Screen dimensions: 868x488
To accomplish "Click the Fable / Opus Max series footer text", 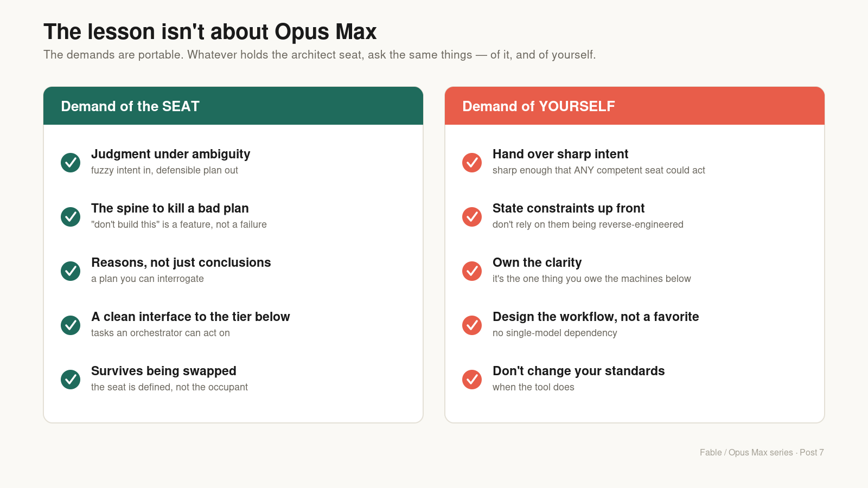I will [762, 452].
